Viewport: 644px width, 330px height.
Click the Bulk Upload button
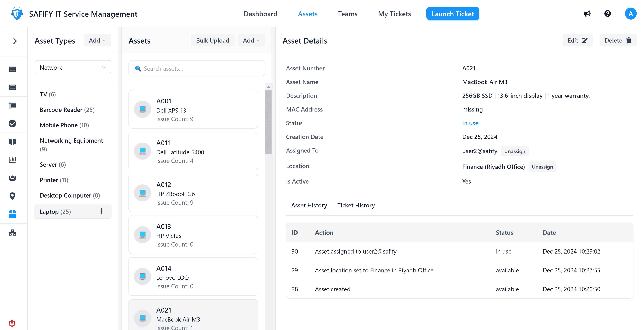(213, 40)
